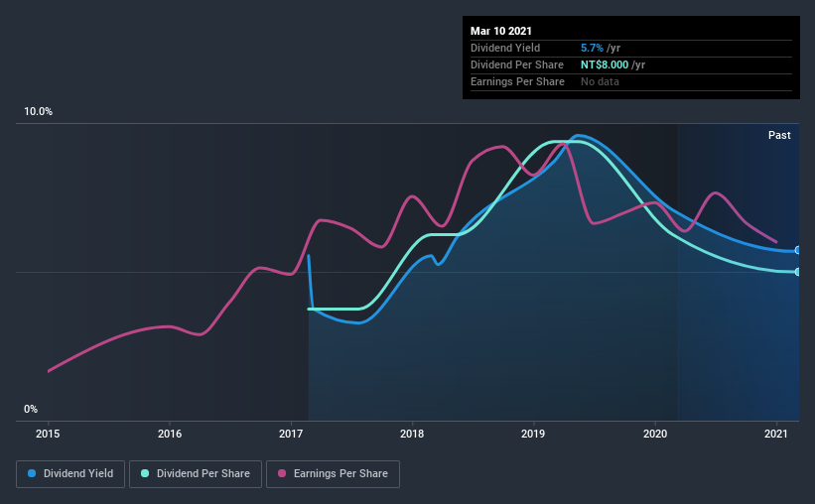Click the 2015 x-axis label
Viewport: 815px width, 504px height.
click(x=48, y=434)
